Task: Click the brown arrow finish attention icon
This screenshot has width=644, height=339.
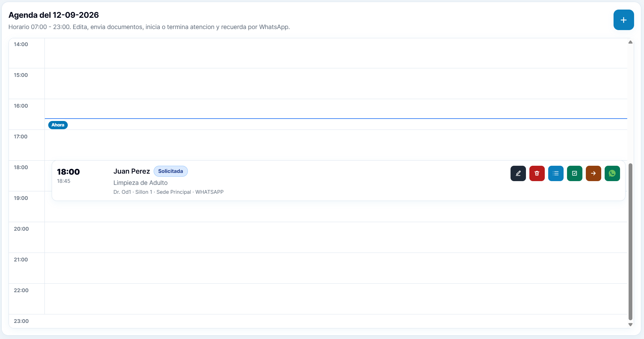Action: (593, 173)
